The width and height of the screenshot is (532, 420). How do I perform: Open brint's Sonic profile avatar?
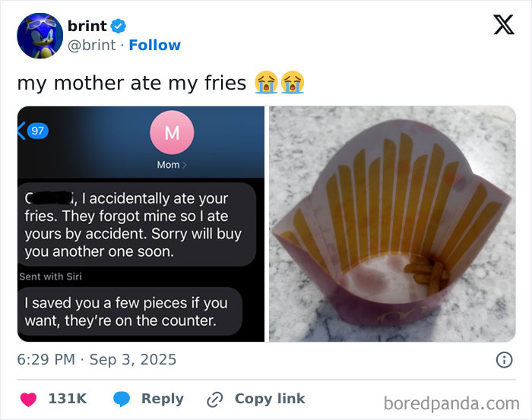coord(39,36)
